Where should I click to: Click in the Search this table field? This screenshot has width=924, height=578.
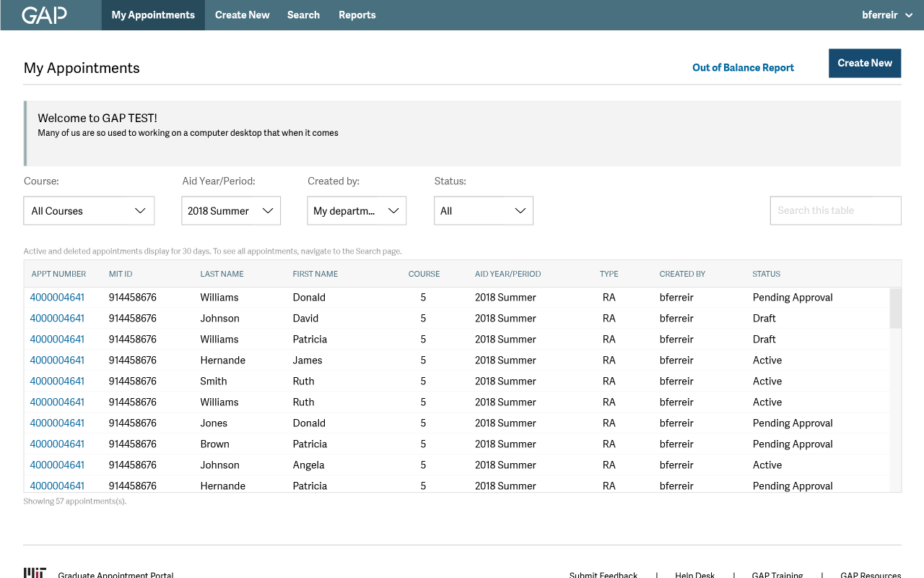[x=835, y=211]
